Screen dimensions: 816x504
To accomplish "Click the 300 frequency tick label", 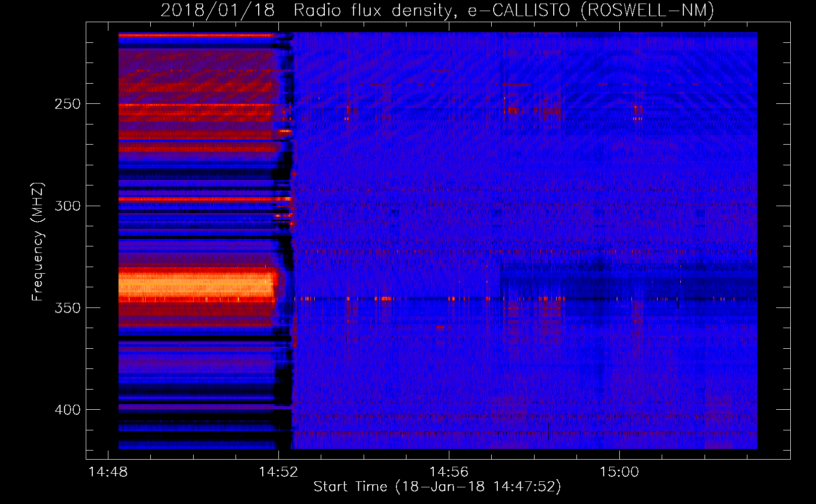I will 68,206.
